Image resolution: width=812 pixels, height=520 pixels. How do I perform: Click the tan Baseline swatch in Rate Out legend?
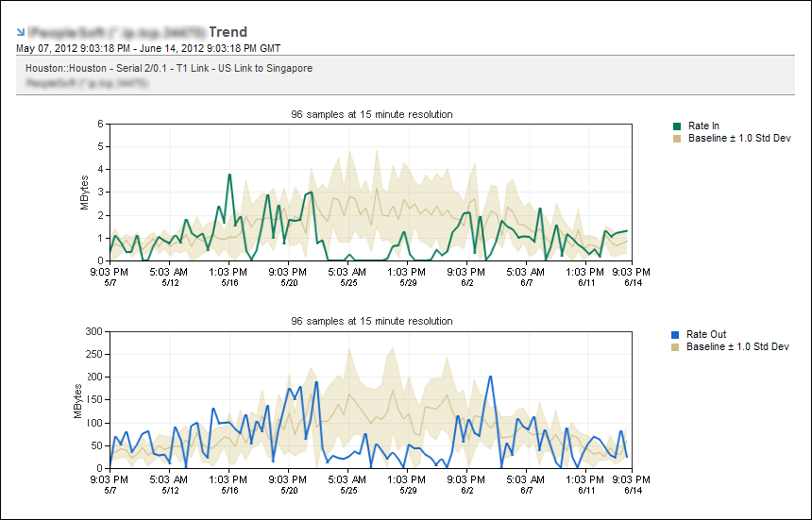[x=676, y=346]
